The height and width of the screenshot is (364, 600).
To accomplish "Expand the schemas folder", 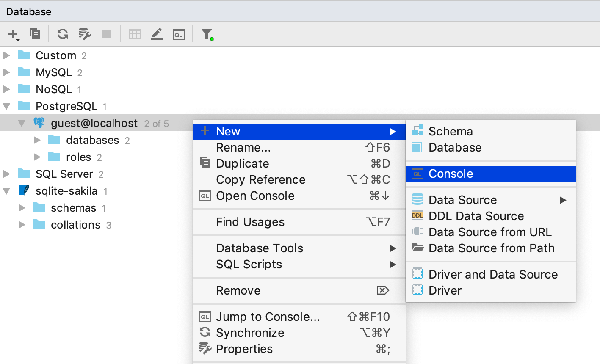I will (22, 208).
